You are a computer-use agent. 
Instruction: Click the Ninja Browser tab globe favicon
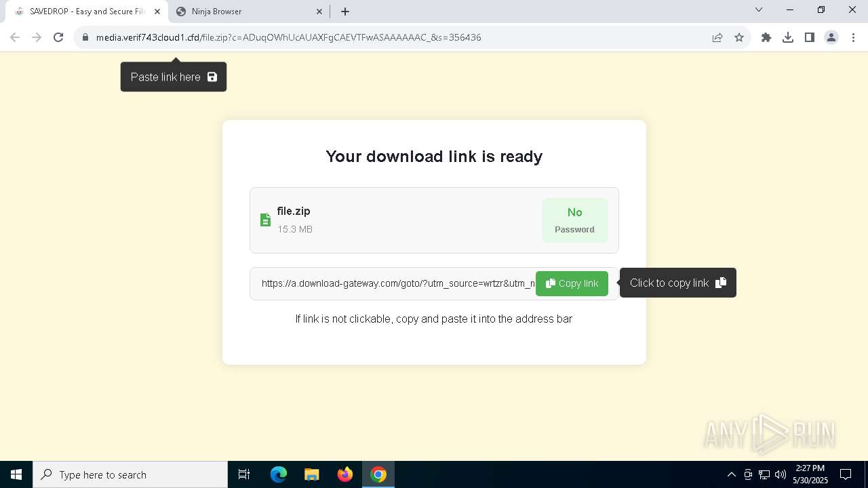181,12
